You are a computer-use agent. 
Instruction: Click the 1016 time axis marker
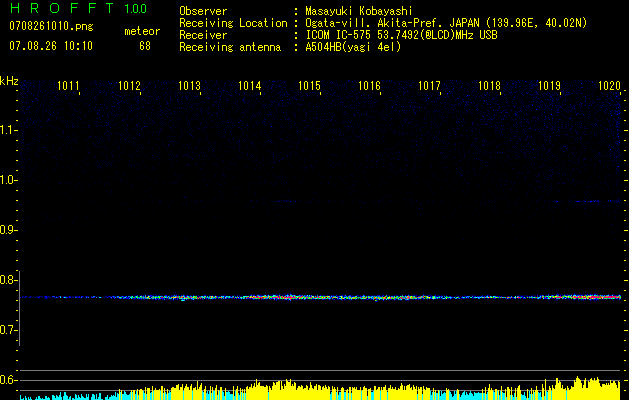click(369, 85)
